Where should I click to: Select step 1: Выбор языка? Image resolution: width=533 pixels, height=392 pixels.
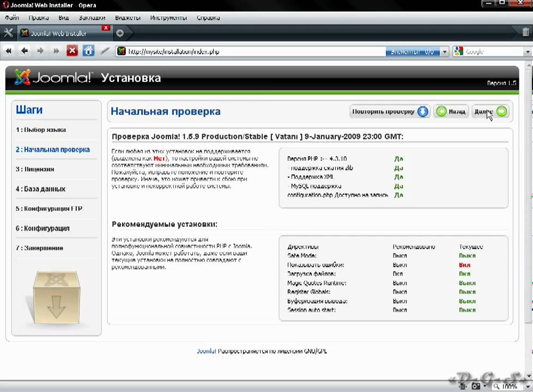click(x=41, y=130)
